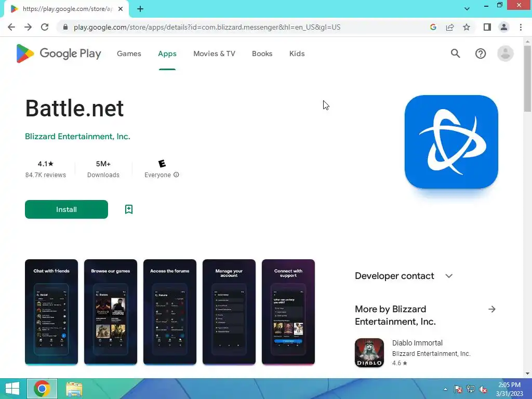The image size is (532, 399).
Task: Close the Google Play browser tab
Action: tap(121, 9)
